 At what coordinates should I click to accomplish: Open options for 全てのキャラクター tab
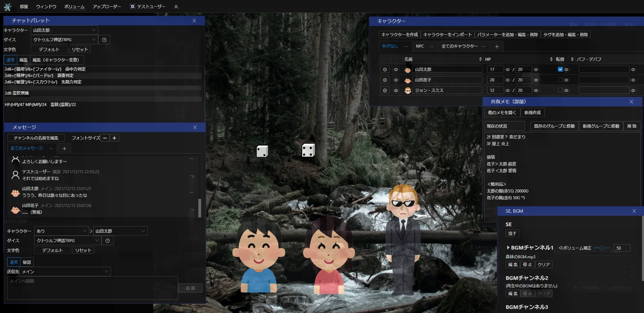point(483,47)
